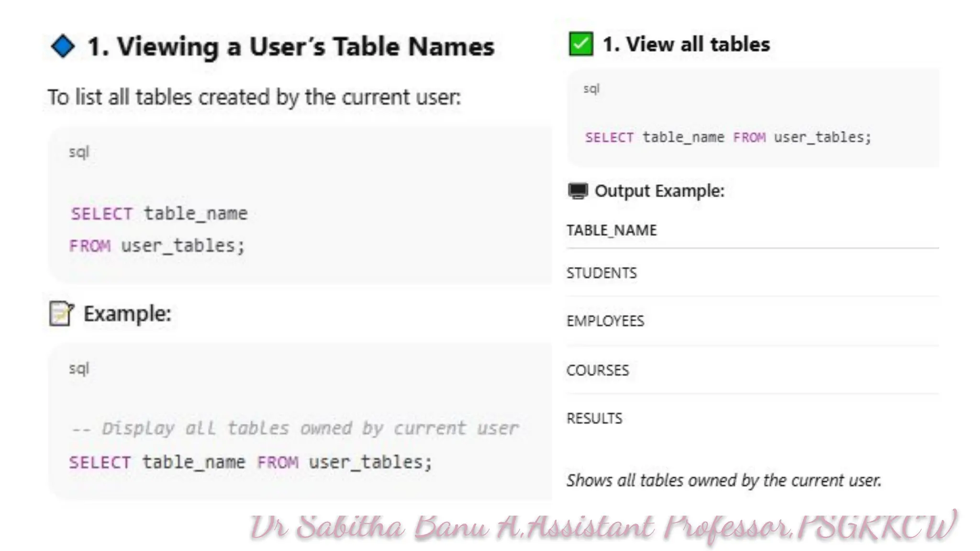
Task: Click the sql label above the comment line
Action: [x=79, y=369]
